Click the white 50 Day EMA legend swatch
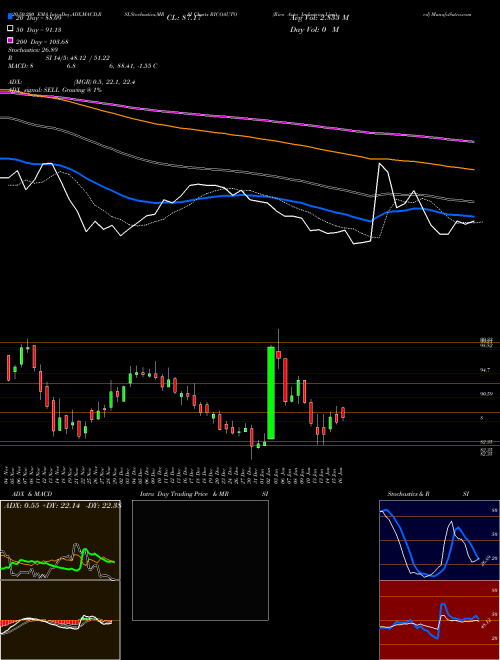Screen dimensions: 500x660 [10, 29]
